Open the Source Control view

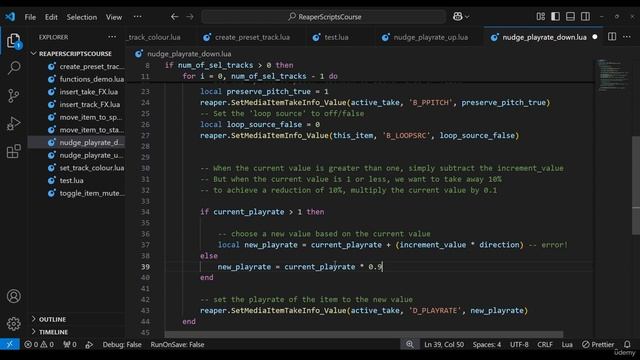click(13, 96)
